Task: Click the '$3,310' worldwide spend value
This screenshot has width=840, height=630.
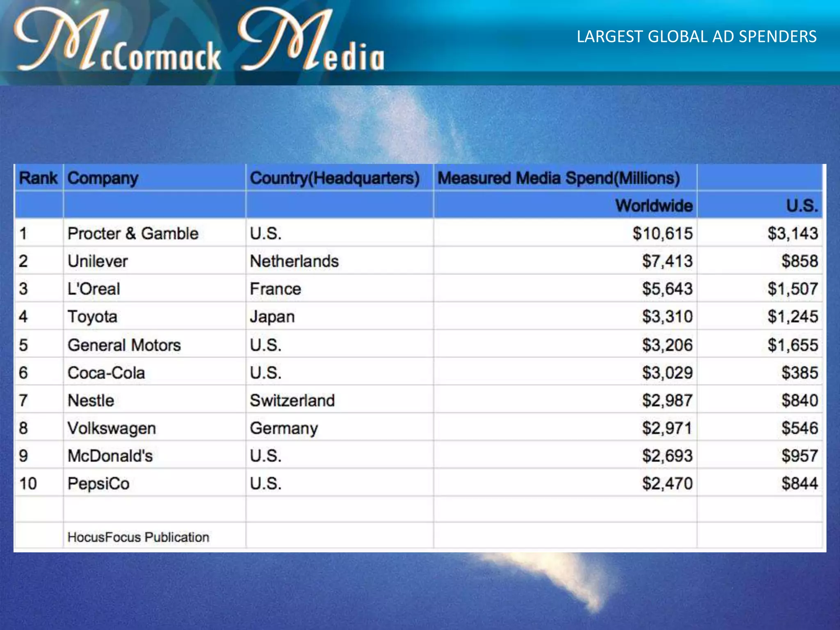Action: [667, 317]
